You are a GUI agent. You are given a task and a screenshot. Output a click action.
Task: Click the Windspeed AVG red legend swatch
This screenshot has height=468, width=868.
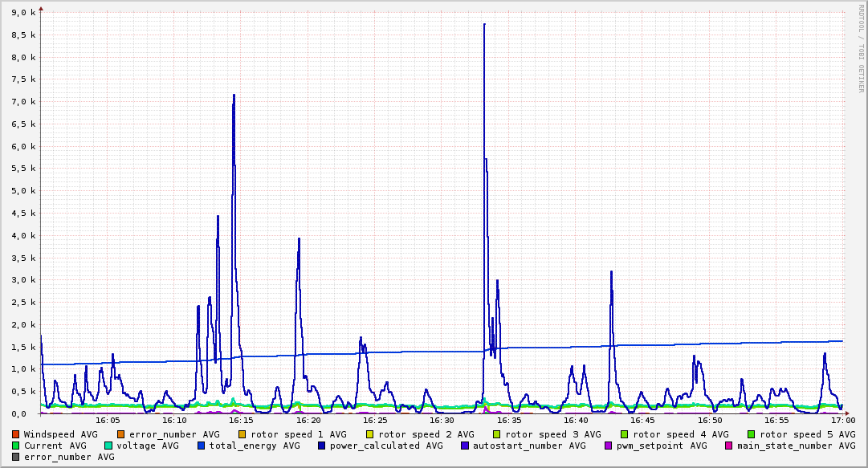pyautogui.click(x=15, y=435)
